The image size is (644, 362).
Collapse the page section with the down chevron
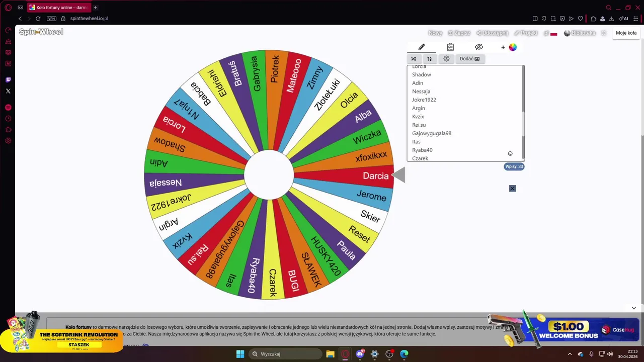coord(634,308)
